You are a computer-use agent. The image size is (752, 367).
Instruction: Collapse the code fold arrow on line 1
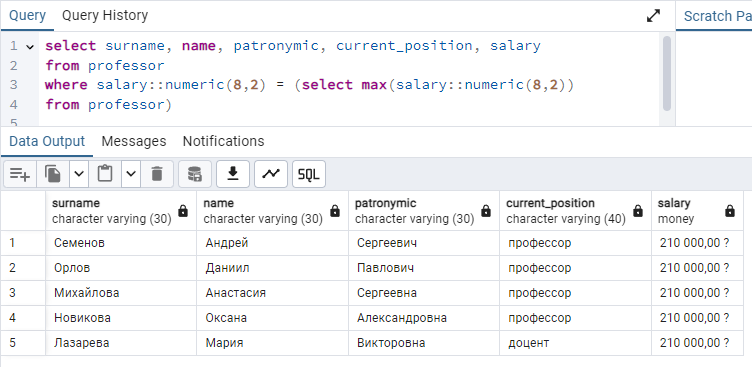point(30,47)
